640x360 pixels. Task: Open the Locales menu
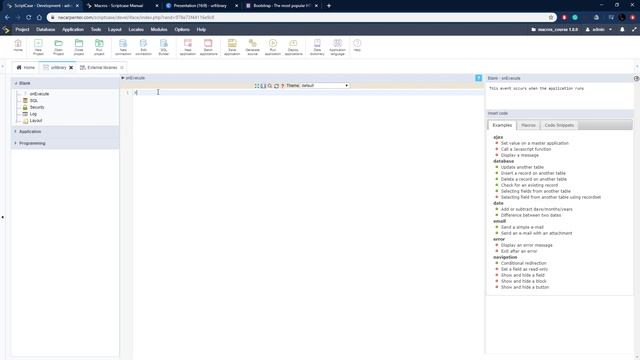click(x=136, y=29)
